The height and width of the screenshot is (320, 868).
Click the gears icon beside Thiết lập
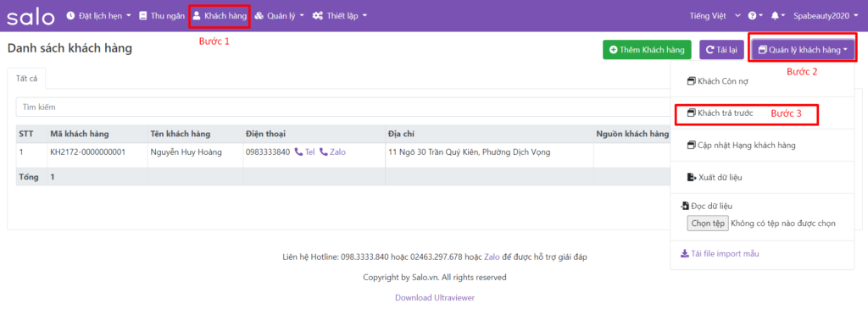coord(318,16)
